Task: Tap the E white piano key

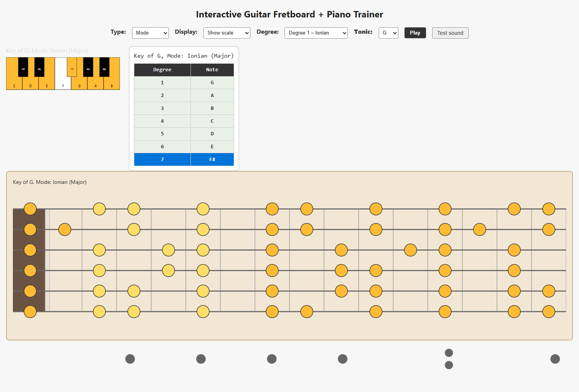Action: tap(47, 83)
